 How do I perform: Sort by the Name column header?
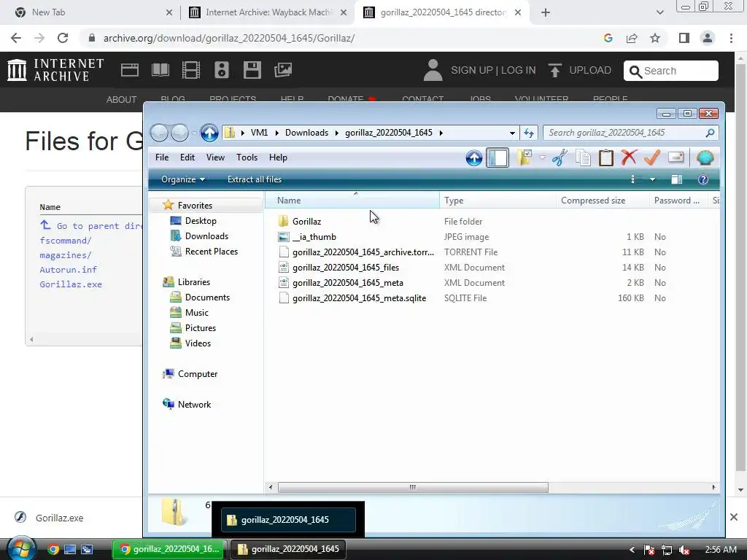pos(352,201)
